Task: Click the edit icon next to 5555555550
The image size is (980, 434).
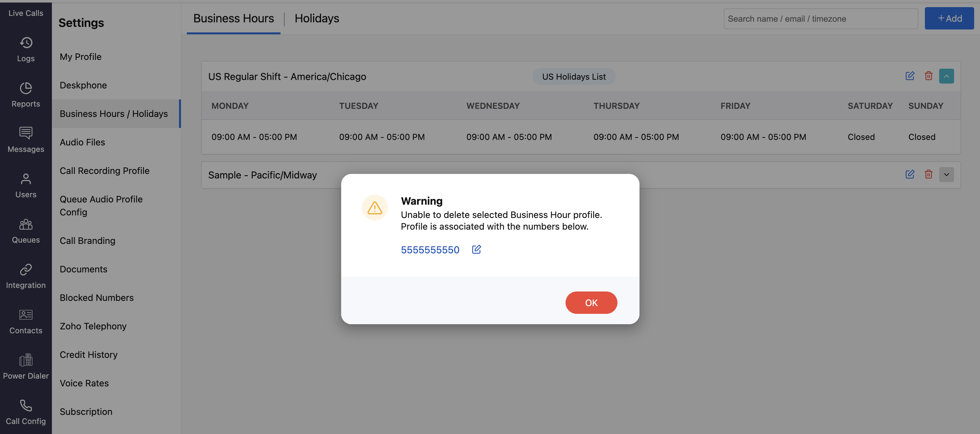Action: pyautogui.click(x=476, y=249)
